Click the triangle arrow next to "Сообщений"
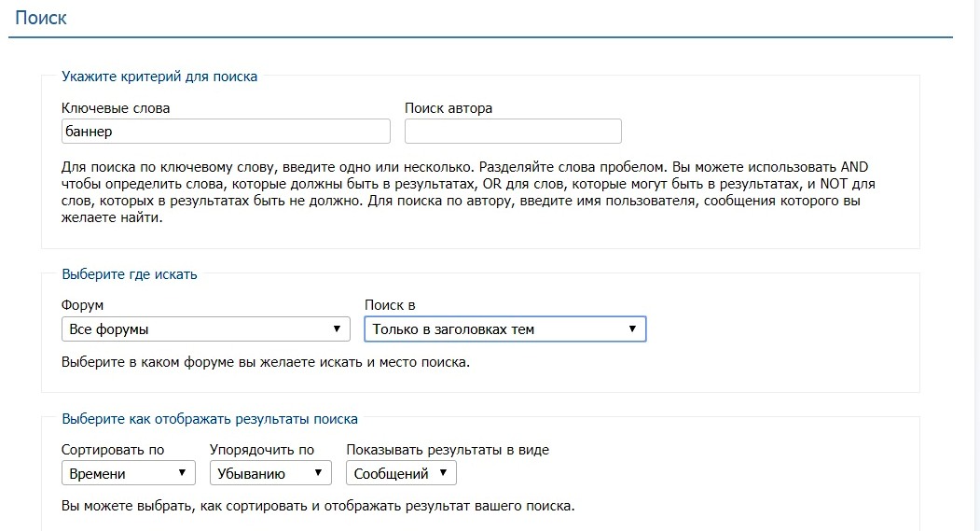 click(x=443, y=473)
